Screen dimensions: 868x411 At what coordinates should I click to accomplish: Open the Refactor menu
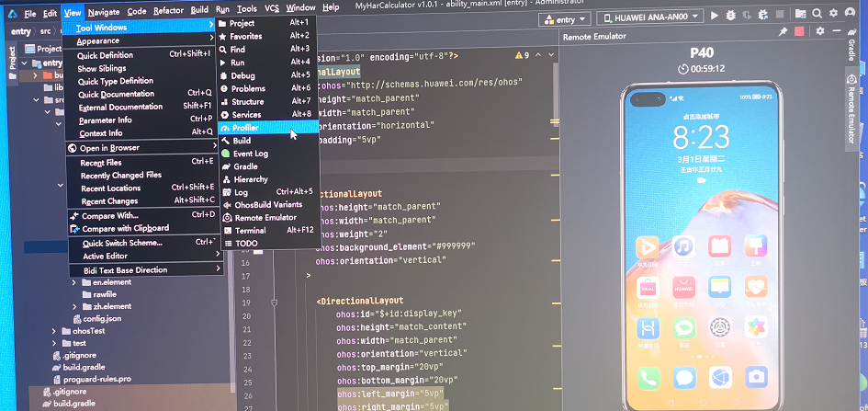tap(169, 10)
